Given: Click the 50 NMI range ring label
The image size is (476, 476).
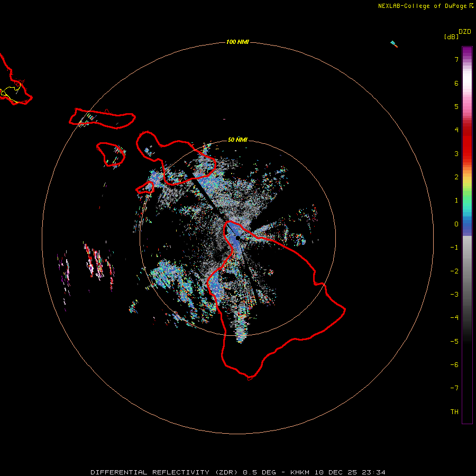Looking at the screenshot, I should click(237, 140).
